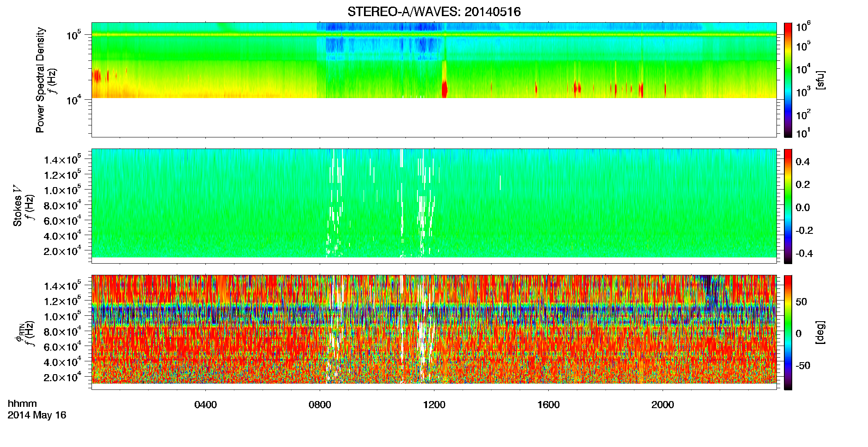Click the bottom phi RTN spectrogram panel
Viewport: 868px width, 447px height.
(x=434, y=332)
